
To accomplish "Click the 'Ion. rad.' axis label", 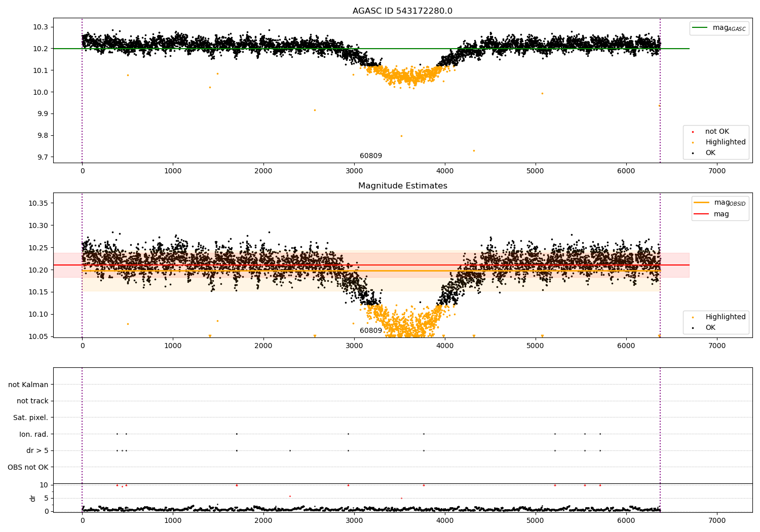I will 34,434.
